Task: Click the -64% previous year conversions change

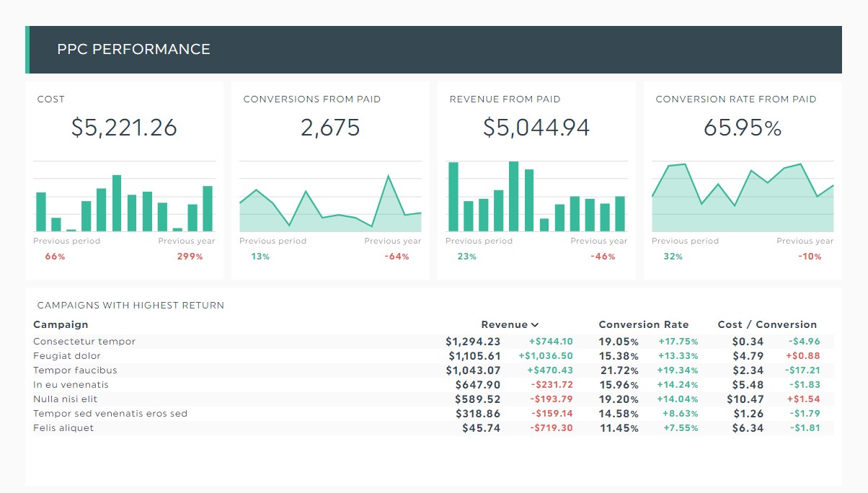Action: coord(397,257)
